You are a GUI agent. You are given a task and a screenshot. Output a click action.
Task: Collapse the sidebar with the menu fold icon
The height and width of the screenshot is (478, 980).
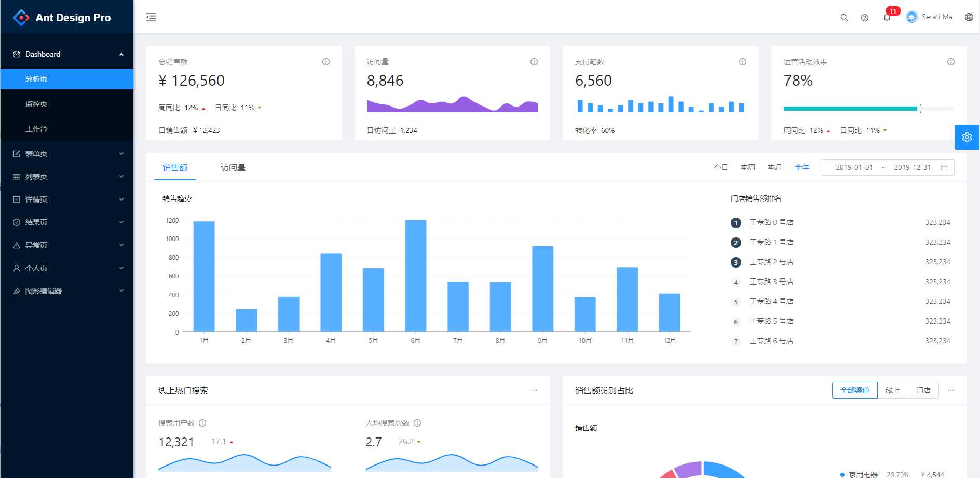point(151,17)
